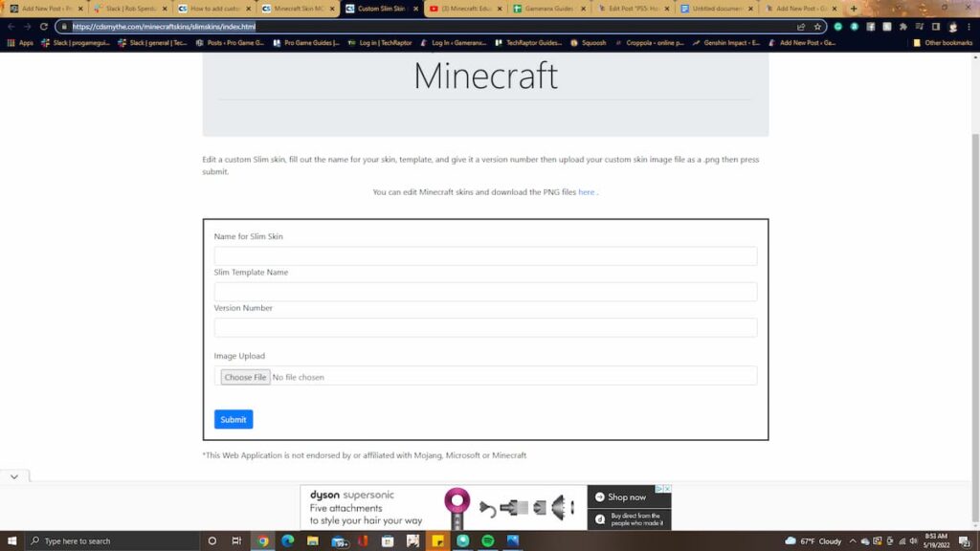This screenshot has height=551, width=980.
Task: Open the taskbar clock and date
Action: tap(937, 541)
